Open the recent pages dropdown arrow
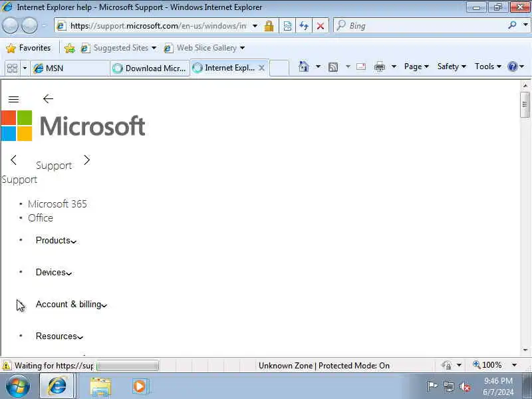Screen dimensions: 532x399 tap(44, 25)
